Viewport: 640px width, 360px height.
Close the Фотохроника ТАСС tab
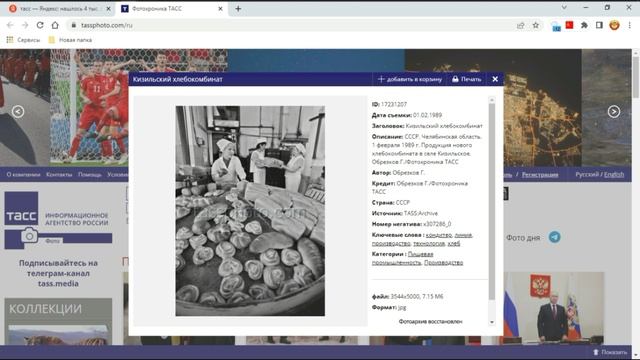pos(220,9)
